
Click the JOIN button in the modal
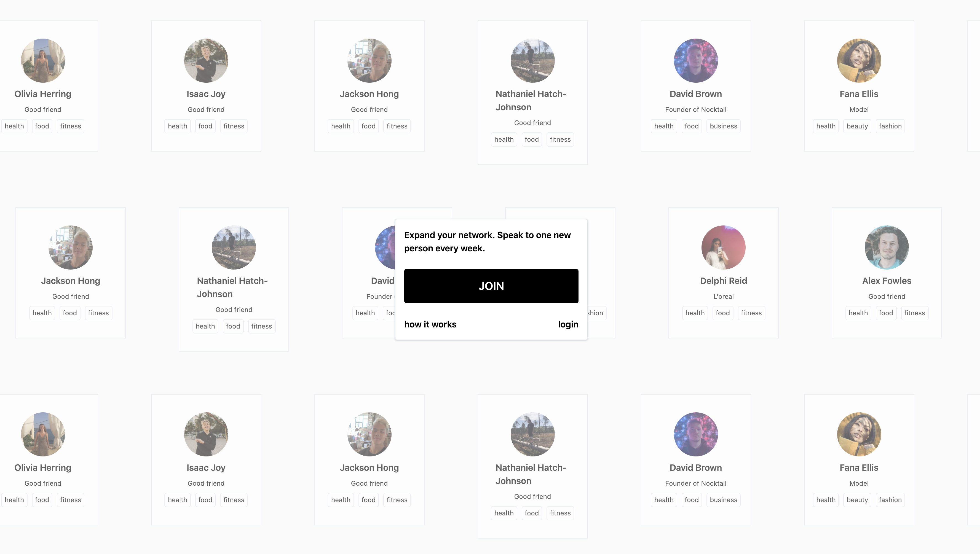point(491,286)
